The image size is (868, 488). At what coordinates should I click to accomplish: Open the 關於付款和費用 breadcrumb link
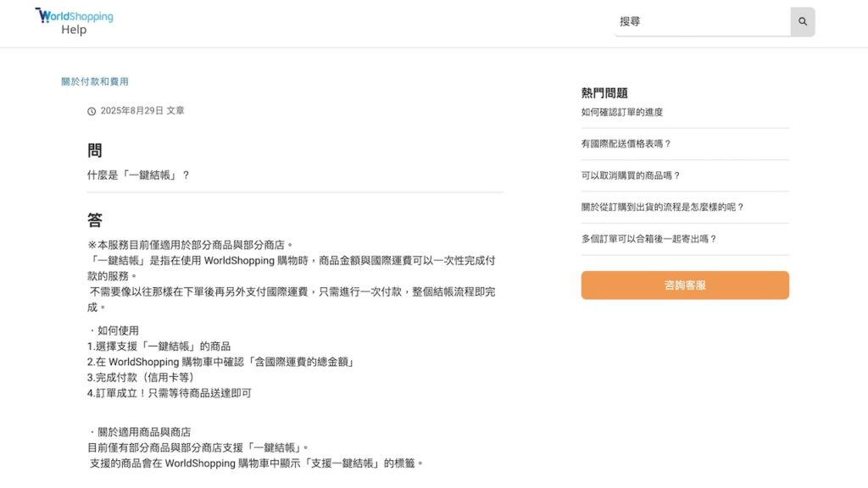[x=95, y=81]
